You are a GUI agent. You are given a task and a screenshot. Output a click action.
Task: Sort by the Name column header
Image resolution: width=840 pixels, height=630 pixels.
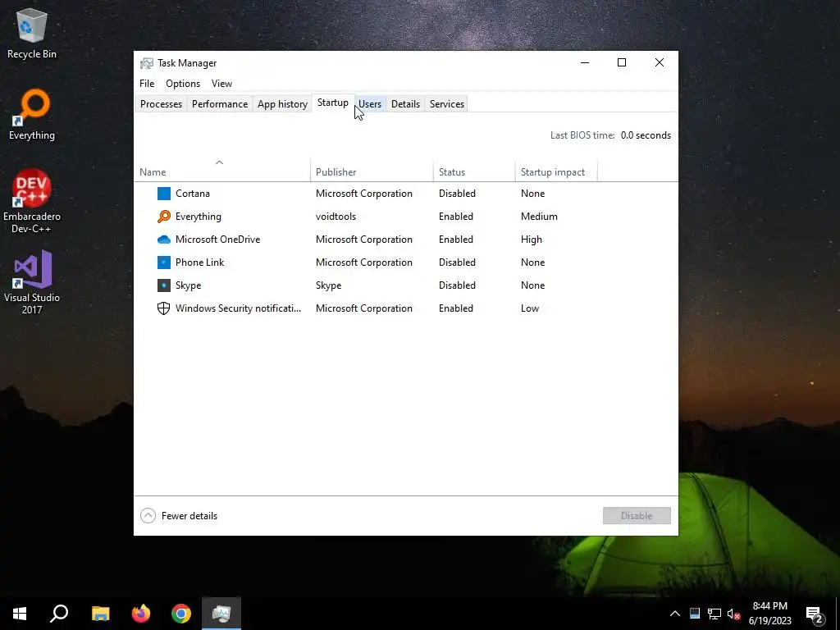point(221,171)
